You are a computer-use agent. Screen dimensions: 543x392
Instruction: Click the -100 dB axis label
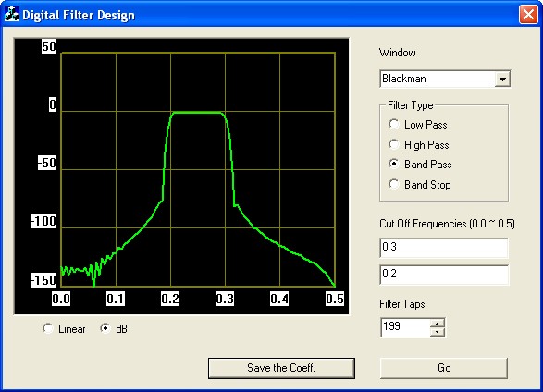click(43, 221)
